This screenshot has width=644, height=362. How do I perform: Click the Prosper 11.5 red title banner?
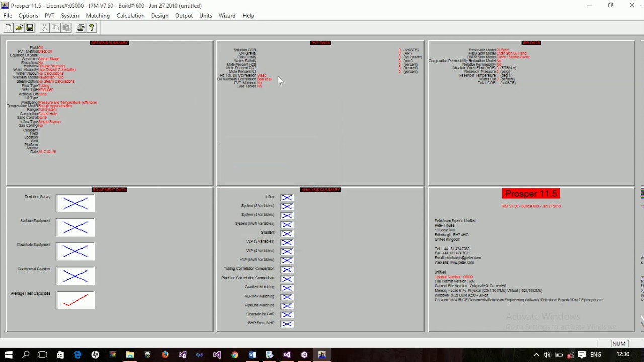click(x=531, y=194)
